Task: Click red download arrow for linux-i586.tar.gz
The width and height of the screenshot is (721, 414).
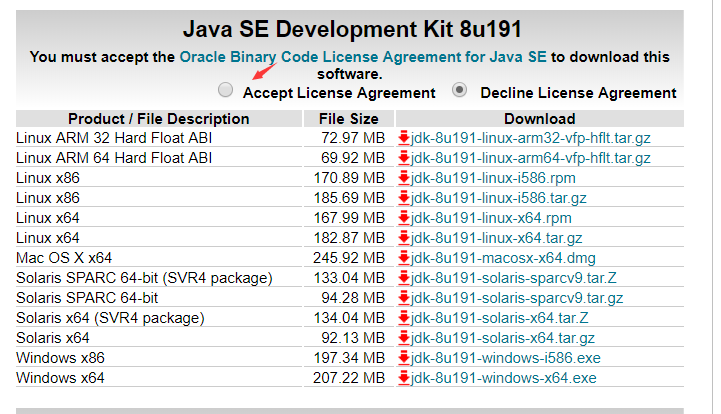Action: (x=404, y=198)
